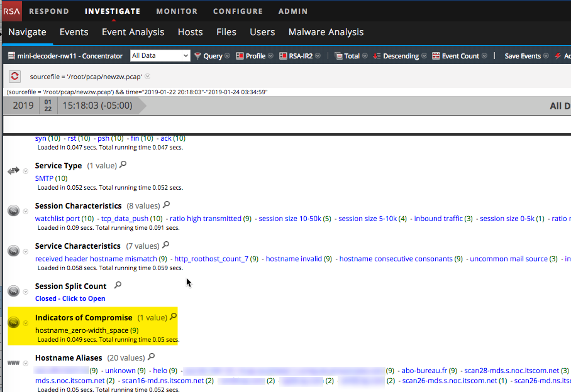Click Closed - Click to Open link
This screenshot has width=571, height=392.
[70, 298]
